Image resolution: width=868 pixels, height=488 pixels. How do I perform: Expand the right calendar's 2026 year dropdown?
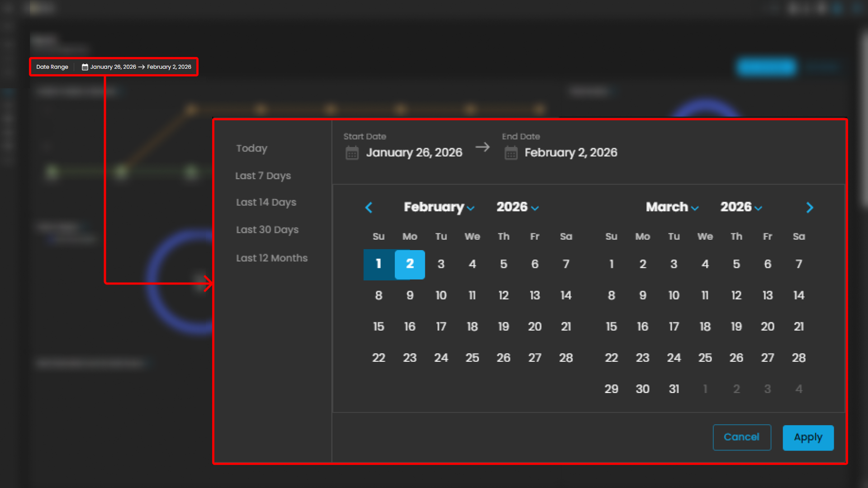(x=741, y=207)
